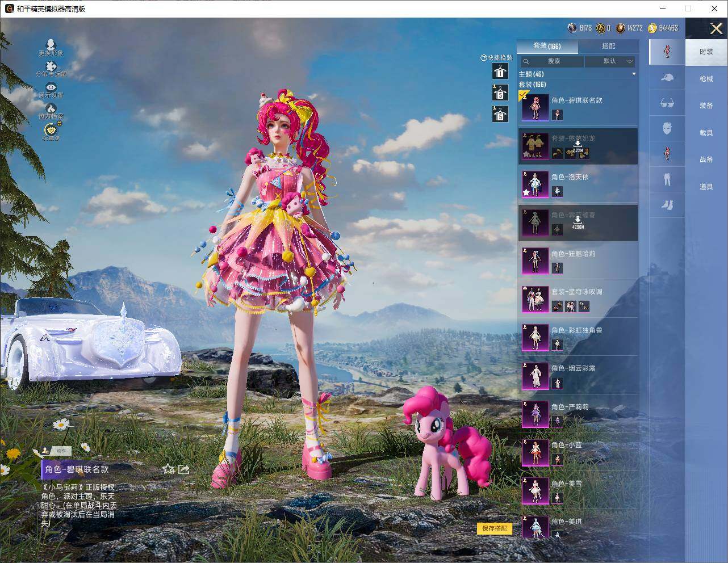Share the current outfit
This screenshot has width=728, height=563.
pos(183,469)
